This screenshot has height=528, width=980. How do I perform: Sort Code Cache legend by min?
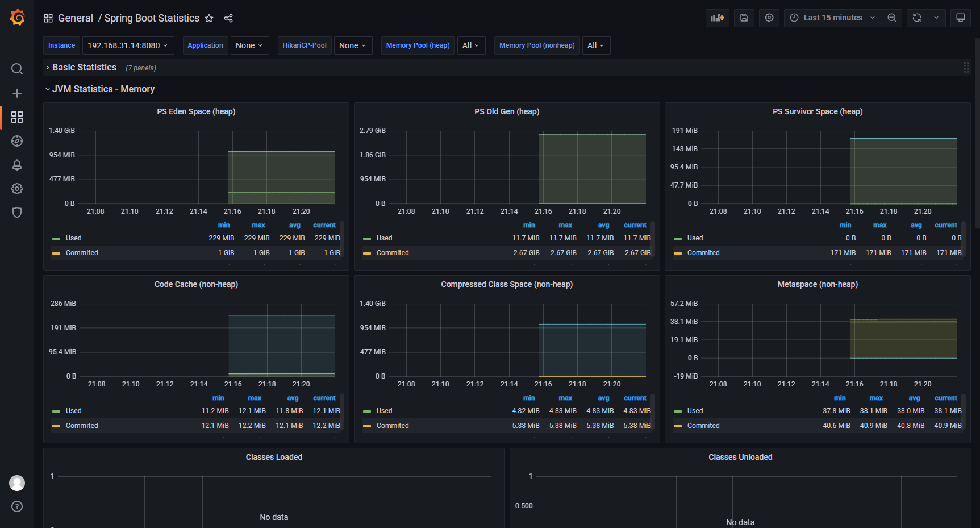218,398
